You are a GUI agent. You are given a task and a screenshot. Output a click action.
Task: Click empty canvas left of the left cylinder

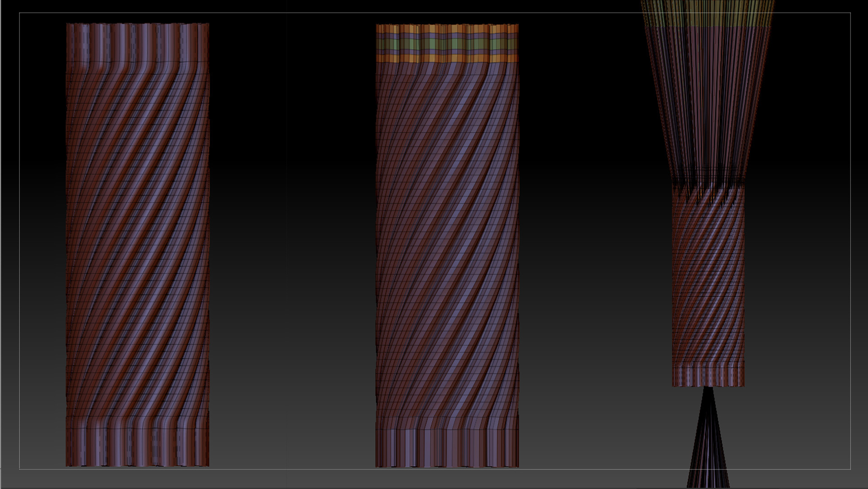tap(43, 244)
